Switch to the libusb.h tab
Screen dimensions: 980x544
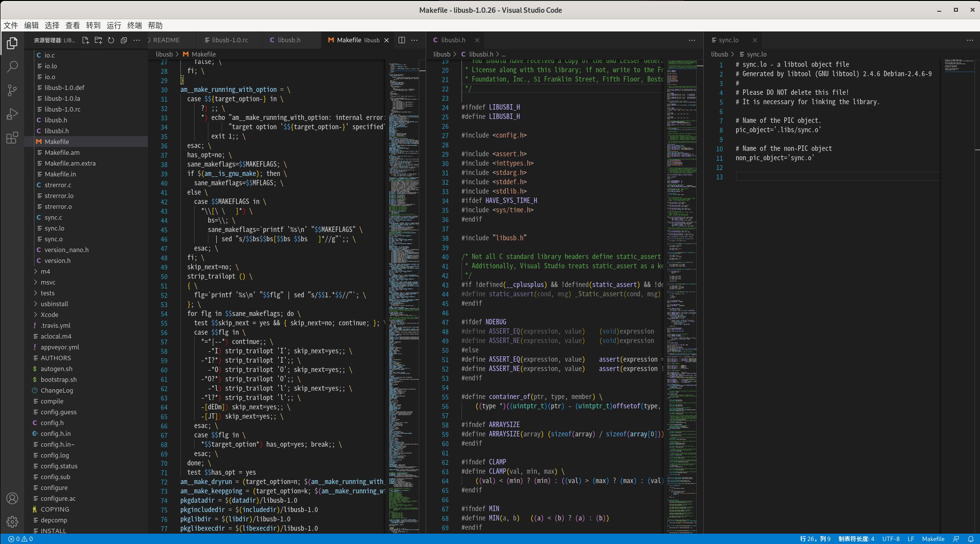pyautogui.click(x=291, y=40)
